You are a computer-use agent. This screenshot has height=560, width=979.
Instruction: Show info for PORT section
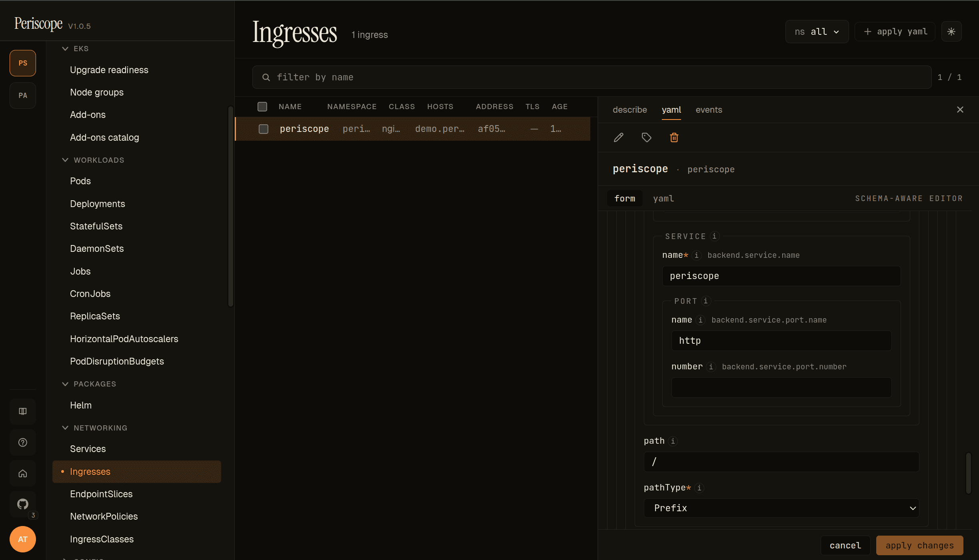[705, 301]
